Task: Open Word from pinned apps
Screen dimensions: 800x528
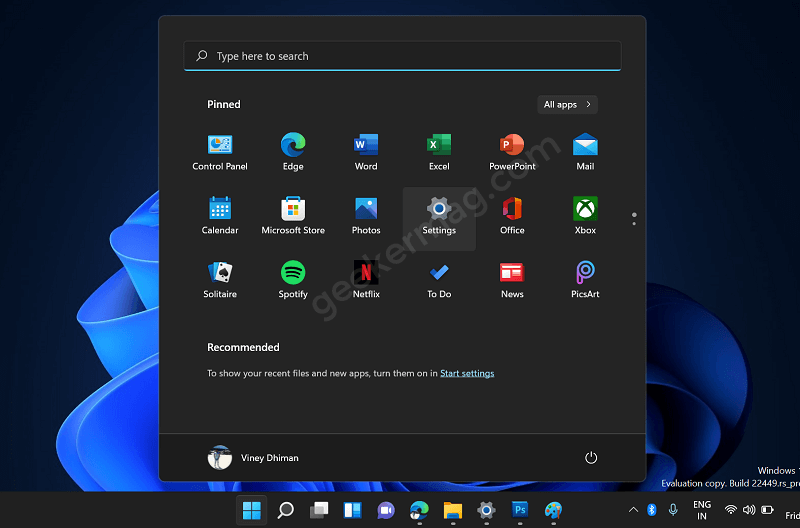Action: [x=366, y=152]
